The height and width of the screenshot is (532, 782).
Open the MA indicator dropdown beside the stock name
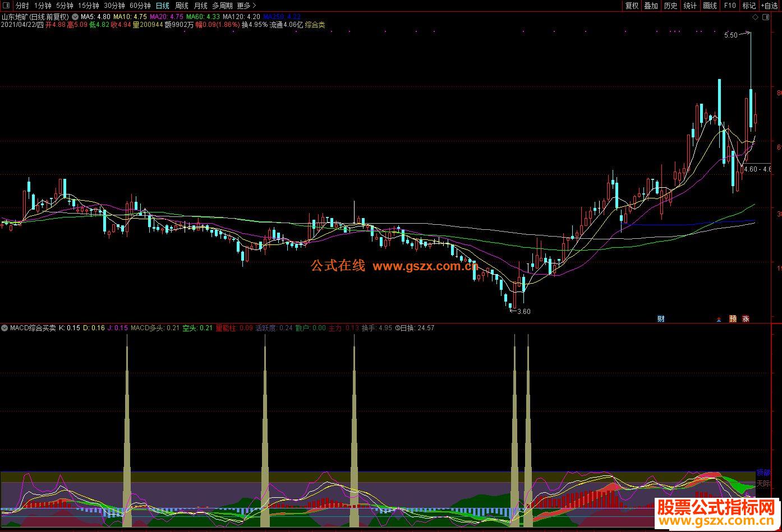75,17
